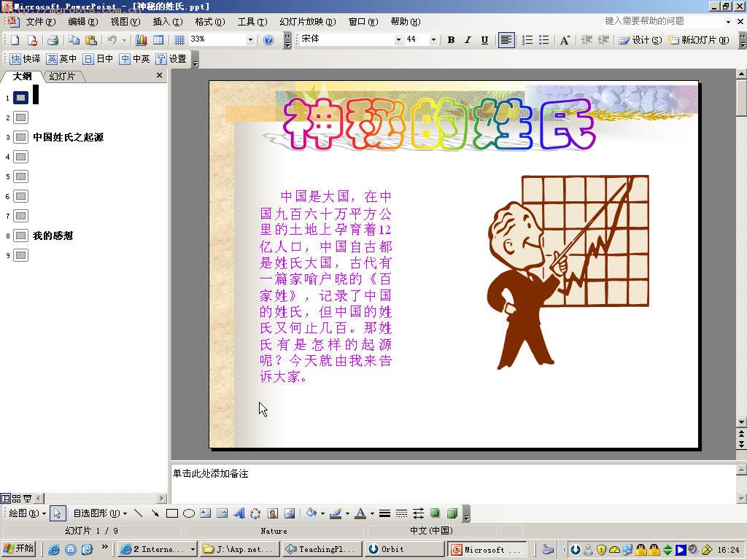Click the 日中 translation button

(98, 58)
